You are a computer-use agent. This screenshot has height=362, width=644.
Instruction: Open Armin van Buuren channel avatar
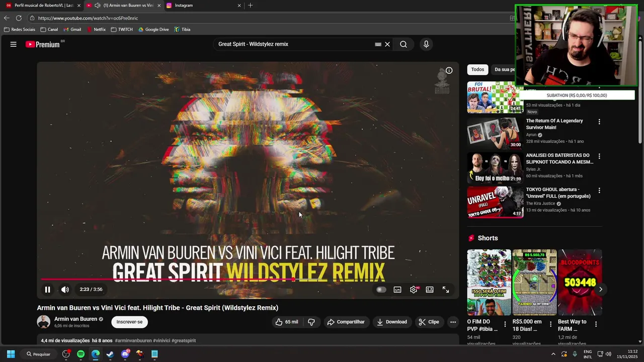[x=44, y=322]
